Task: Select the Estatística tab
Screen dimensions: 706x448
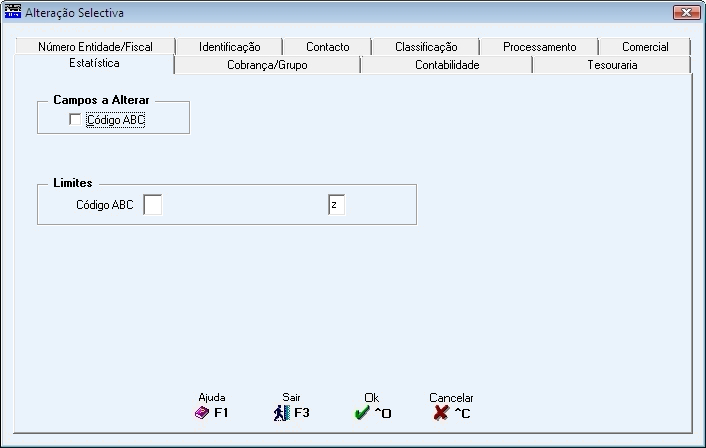Action: (x=94, y=63)
